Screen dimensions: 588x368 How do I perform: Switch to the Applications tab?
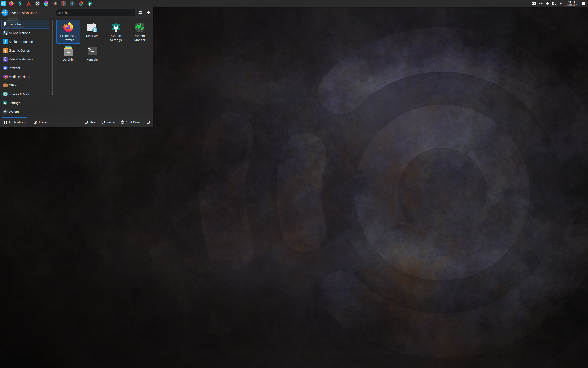[14, 122]
